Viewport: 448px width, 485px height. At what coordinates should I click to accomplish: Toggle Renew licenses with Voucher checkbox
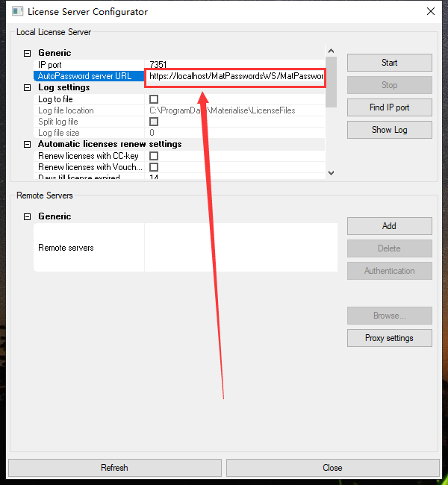click(x=154, y=167)
